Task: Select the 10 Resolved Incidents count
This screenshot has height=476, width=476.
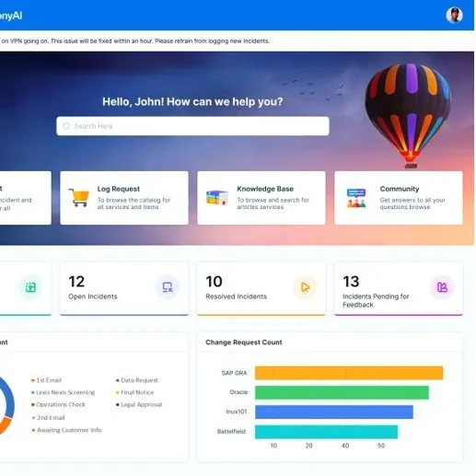Action: click(214, 282)
